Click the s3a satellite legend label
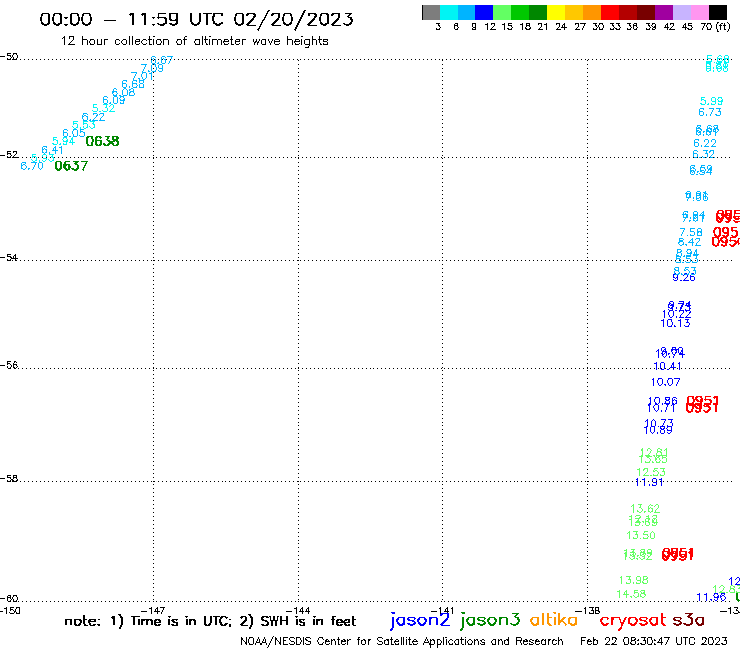 coord(688,620)
